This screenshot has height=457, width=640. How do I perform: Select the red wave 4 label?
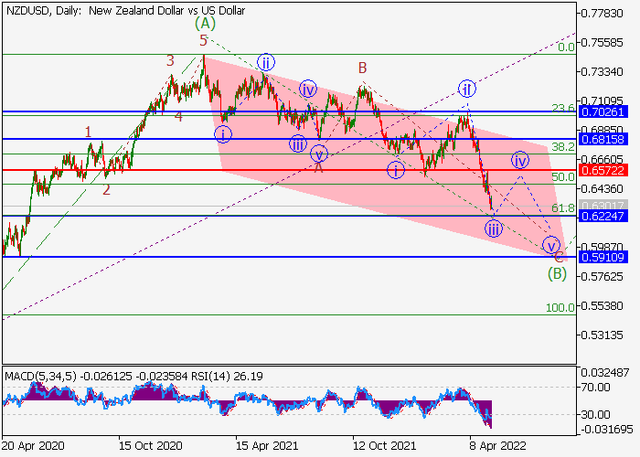tap(179, 116)
